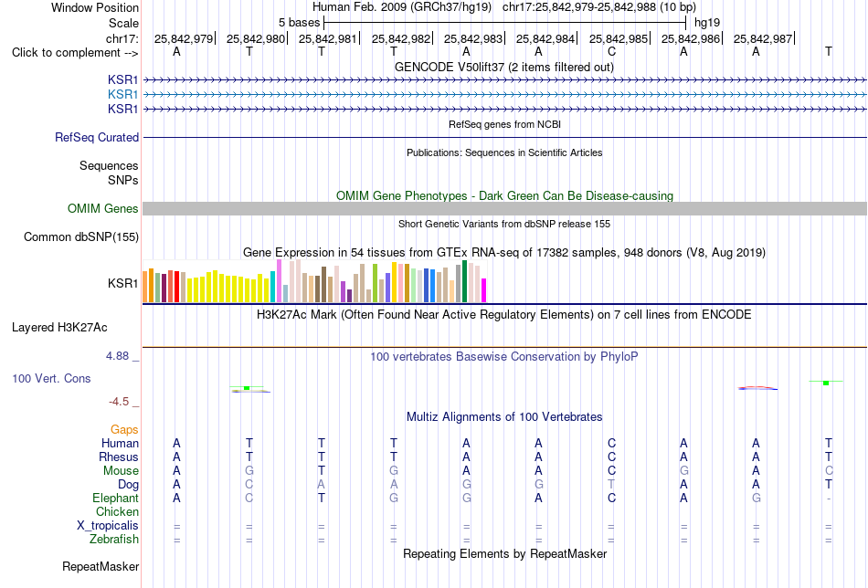Click the Gaps row label
Viewport: 868px width, 588px height.
click(124, 430)
